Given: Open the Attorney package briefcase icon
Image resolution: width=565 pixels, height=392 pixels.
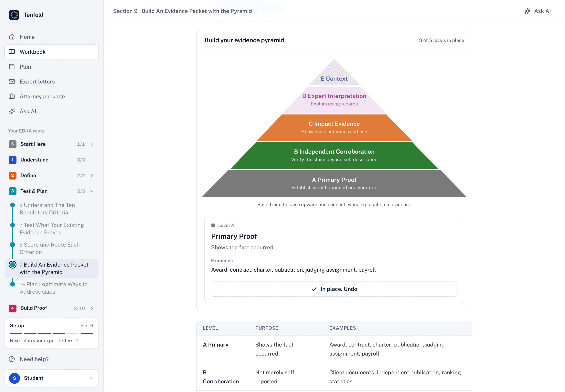Looking at the screenshot, I should point(12,96).
